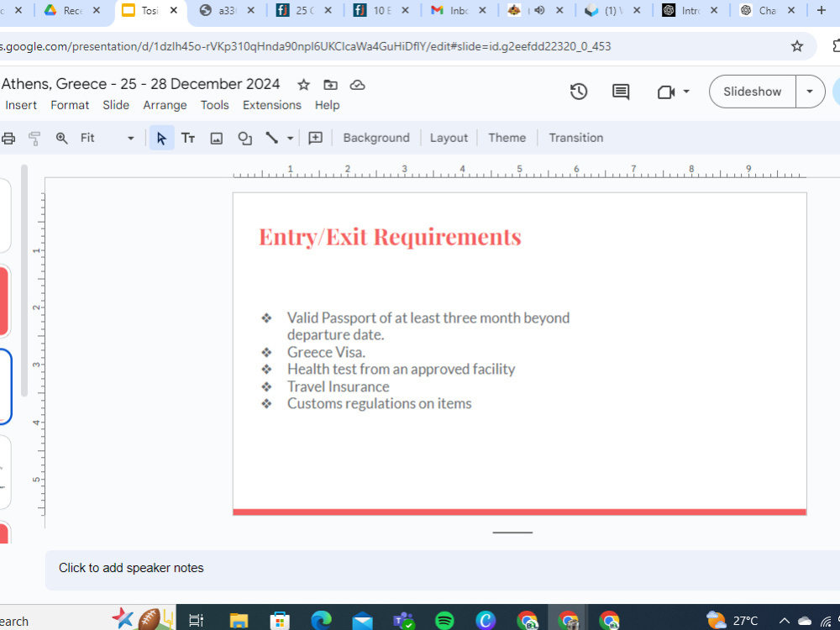Start the Slideshow
The image size is (840, 630).
click(752, 92)
